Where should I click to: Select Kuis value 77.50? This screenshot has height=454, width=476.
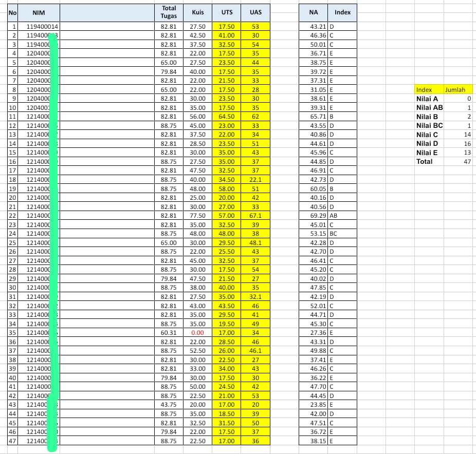[197, 216]
